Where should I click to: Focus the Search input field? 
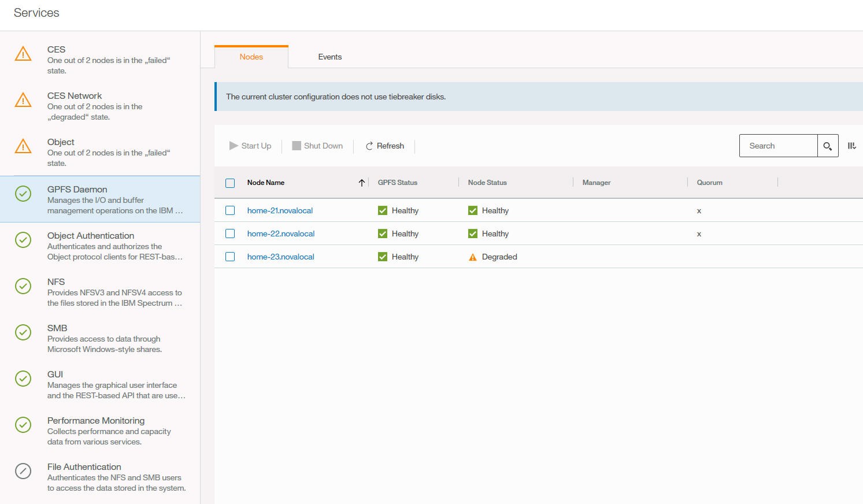tap(778, 146)
